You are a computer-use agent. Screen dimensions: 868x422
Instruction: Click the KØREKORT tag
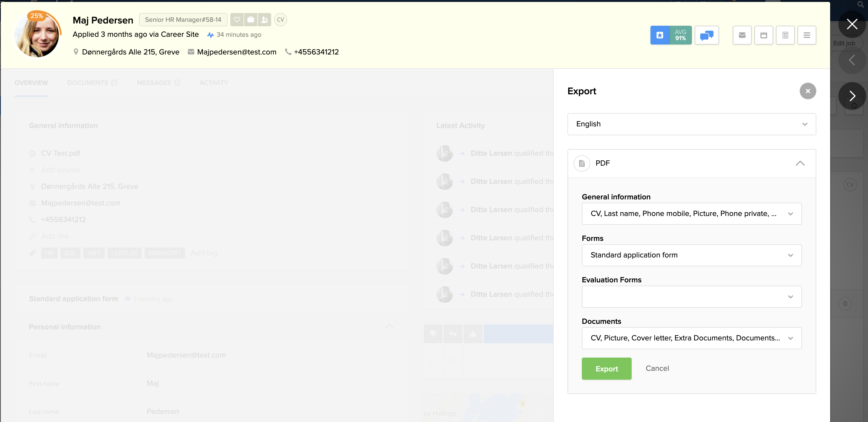click(164, 253)
